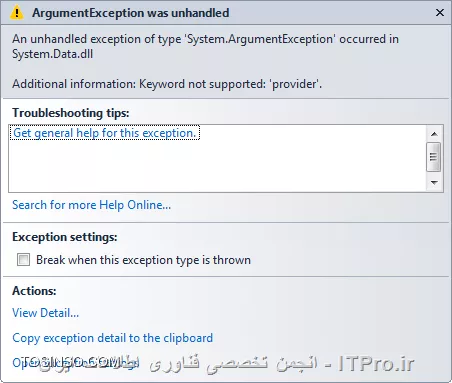Image resolution: width=452 pixels, height=383 pixels.
Task: Open 'Get general help for this exception' link
Action: click(105, 133)
